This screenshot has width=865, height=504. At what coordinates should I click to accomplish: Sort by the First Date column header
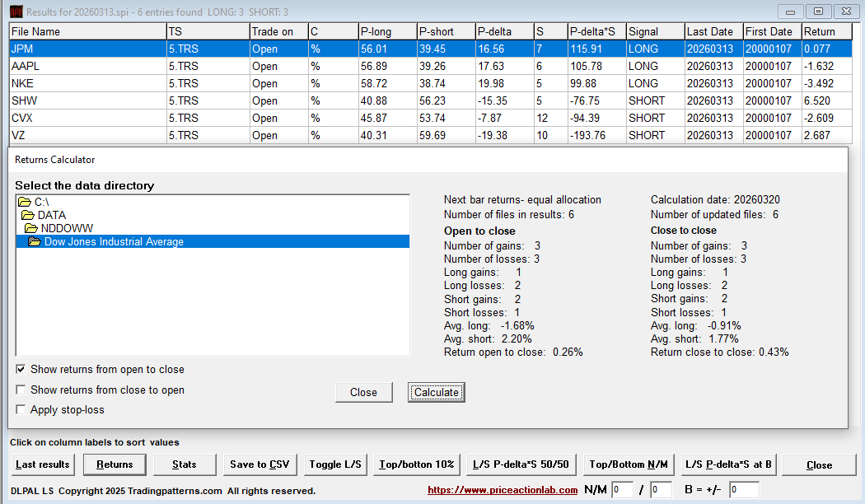[x=773, y=31]
